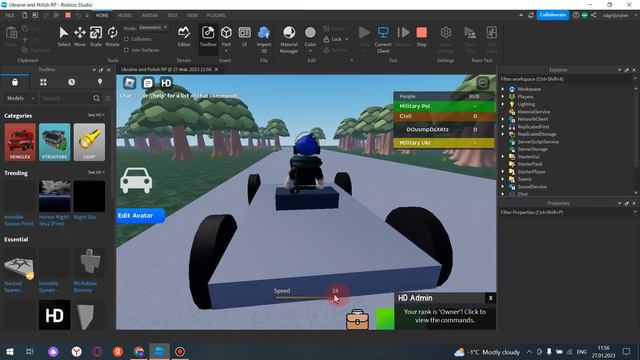
Task: Expand the Teams tree node
Action: tap(503, 179)
